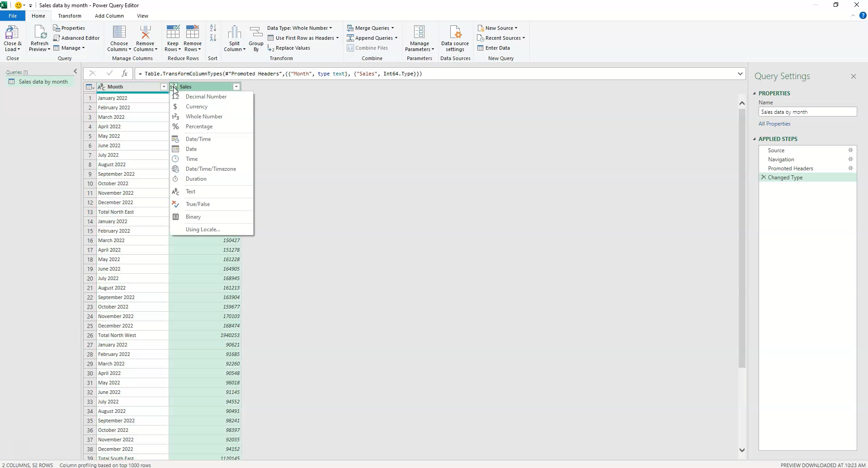Image resolution: width=868 pixels, height=468 pixels.
Task: Switch to the Transform ribbon tab
Action: pos(70,15)
